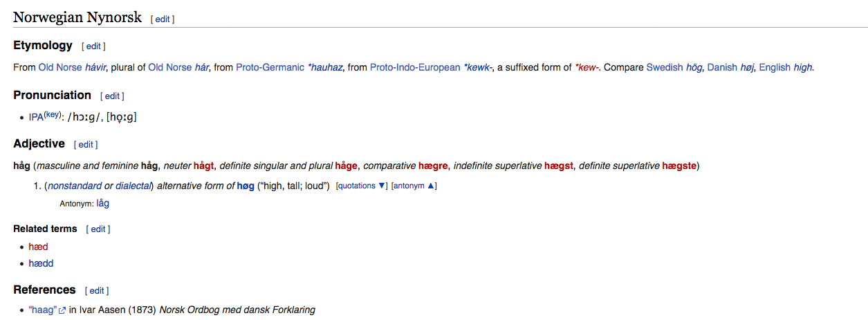The height and width of the screenshot is (320, 868).
Task: Click edit next to Pronunciation heading
Action: (112, 96)
